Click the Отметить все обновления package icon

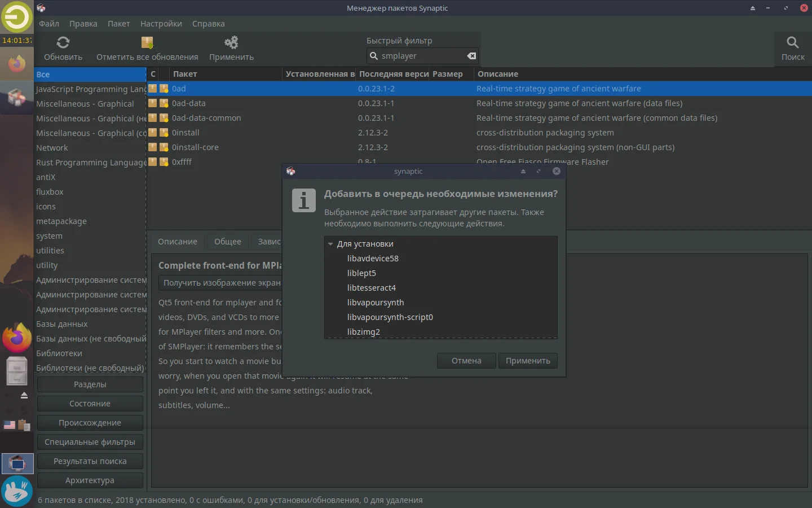point(147,41)
